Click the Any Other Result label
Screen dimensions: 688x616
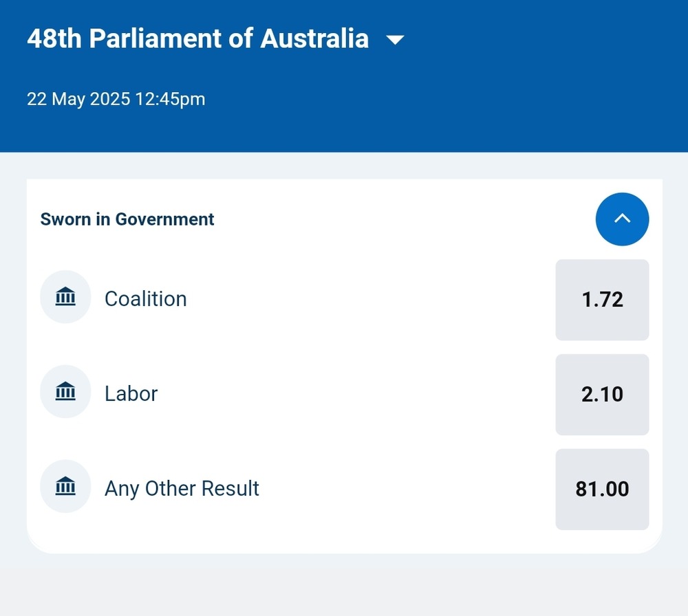tap(182, 489)
